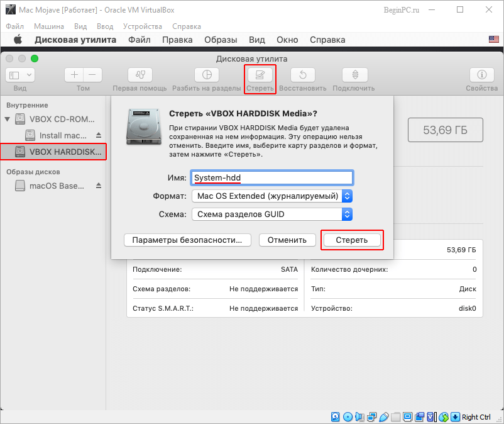Image resolution: width=504 pixels, height=424 pixels.
Task: Click the Стереть icon in the toolbar
Action: click(260, 75)
